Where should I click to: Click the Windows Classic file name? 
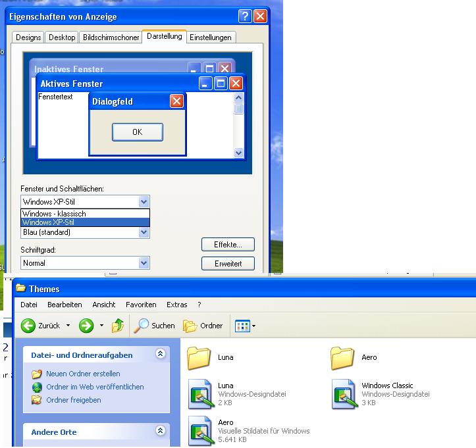(387, 386)
